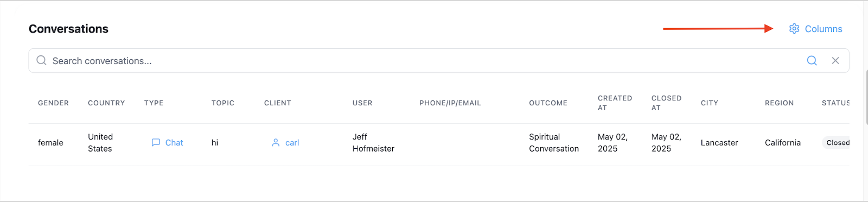The height and width of the screenshot is (202, 868).
Task: Click the chat bubble icon
Action: pos(156,143)
